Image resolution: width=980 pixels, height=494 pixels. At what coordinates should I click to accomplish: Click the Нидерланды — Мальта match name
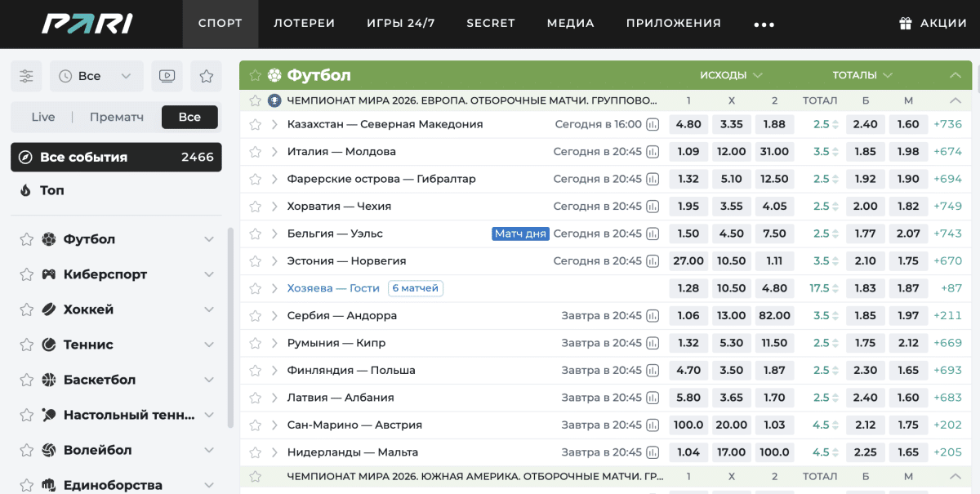click(x=353, y=452)
